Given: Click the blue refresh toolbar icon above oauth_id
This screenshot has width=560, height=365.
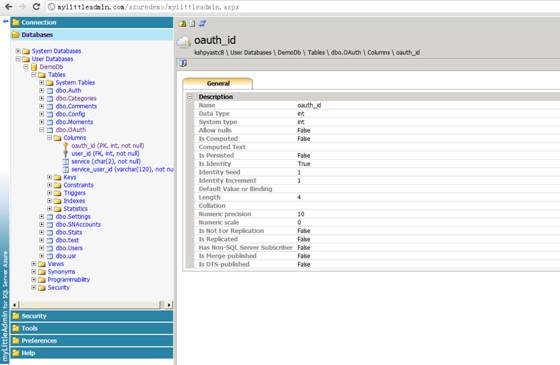Looking at the screenshot, I should 202,24.
